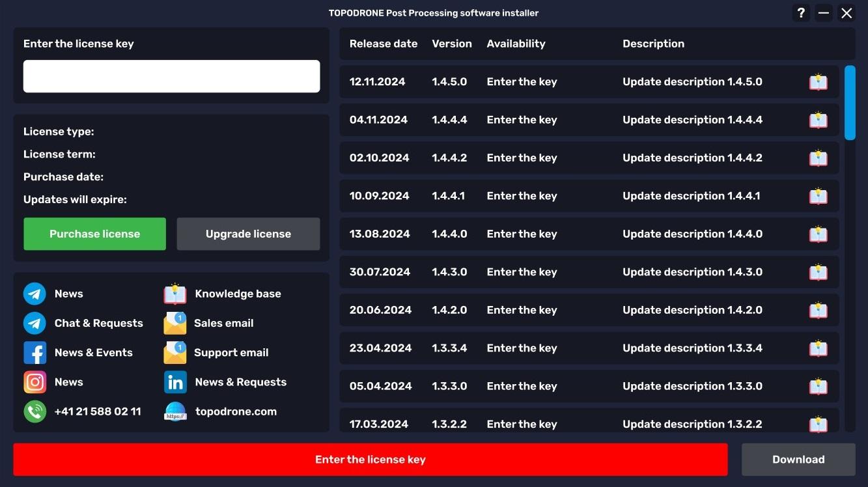
Task: Click the blue version list scrollbar thumb
Action: click(x=850, y=102)
